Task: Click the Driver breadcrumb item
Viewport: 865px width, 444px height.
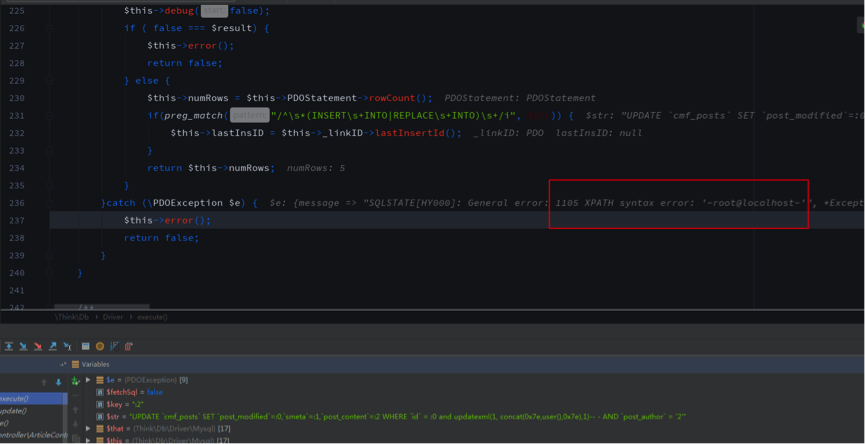Action: click(x=113, y=316)
